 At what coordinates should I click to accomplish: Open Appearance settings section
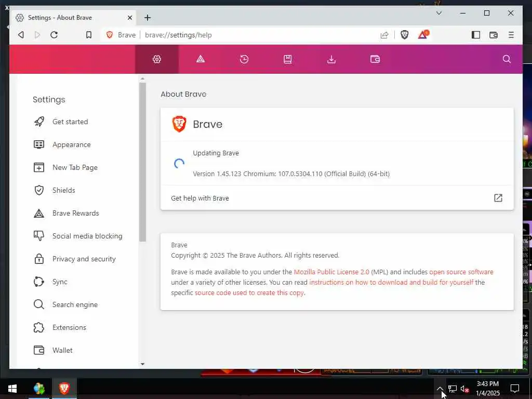[71, 144]
